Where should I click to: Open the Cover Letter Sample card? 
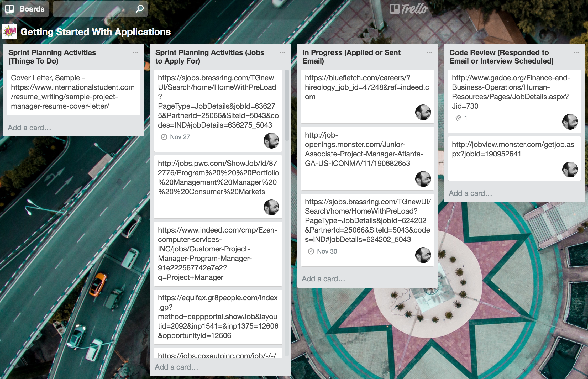73,92
